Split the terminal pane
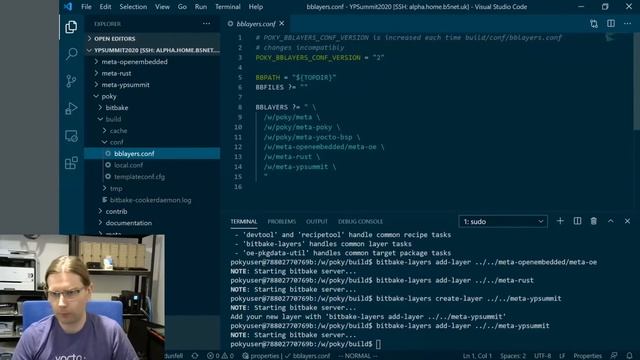This screenshot has width=640, height=360. tap(577, 221)
